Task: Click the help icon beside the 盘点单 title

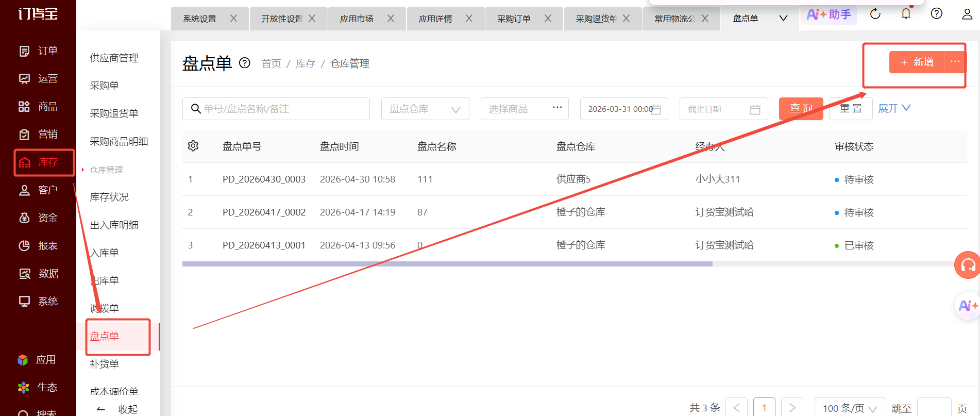Action: click(245, 63)
